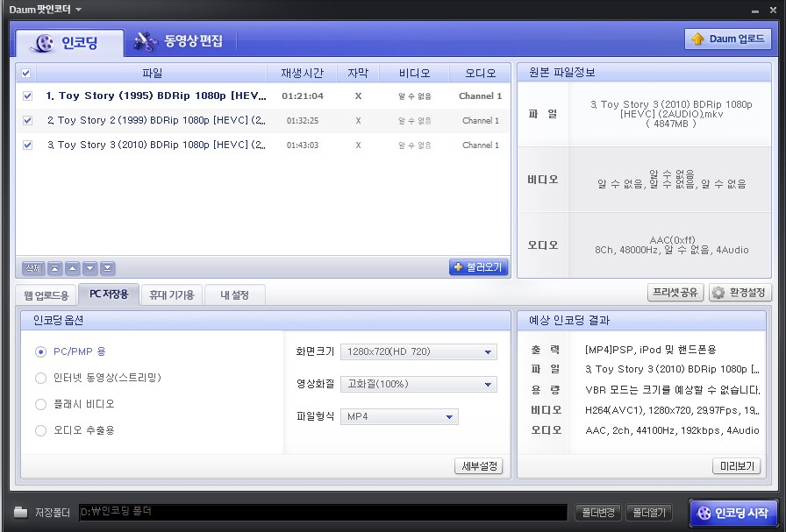Click the [MP4]PSP, iPod 및 핸드폰용 output text
Screen dimensions: 786x532
[x=650, y=349]
